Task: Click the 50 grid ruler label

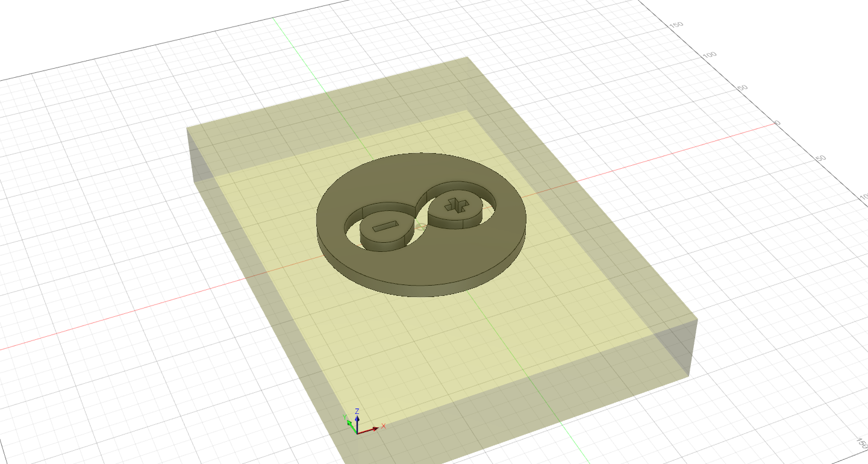Action: pyautogui.click(x=743, y=88)
